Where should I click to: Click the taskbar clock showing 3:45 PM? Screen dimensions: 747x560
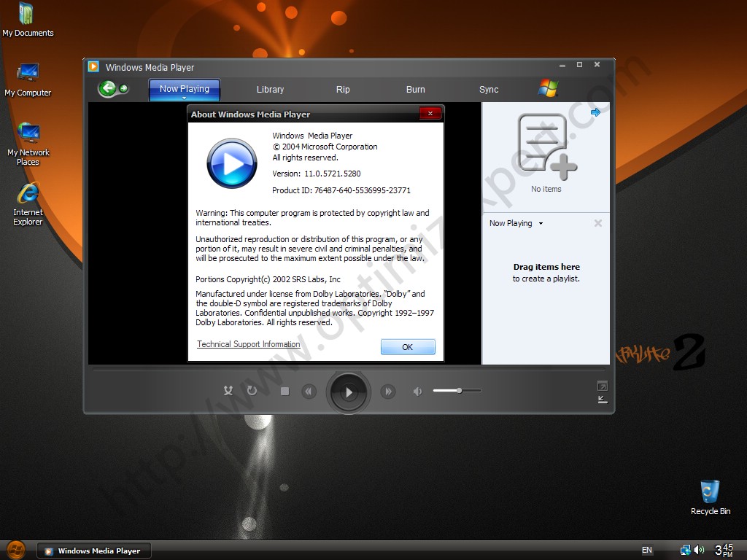724,550
